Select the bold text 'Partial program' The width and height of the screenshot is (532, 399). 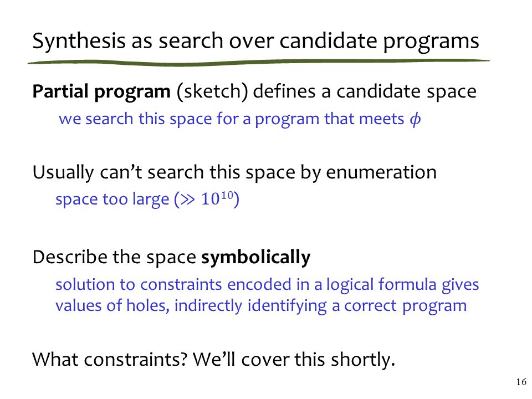(x=101, y=93)
